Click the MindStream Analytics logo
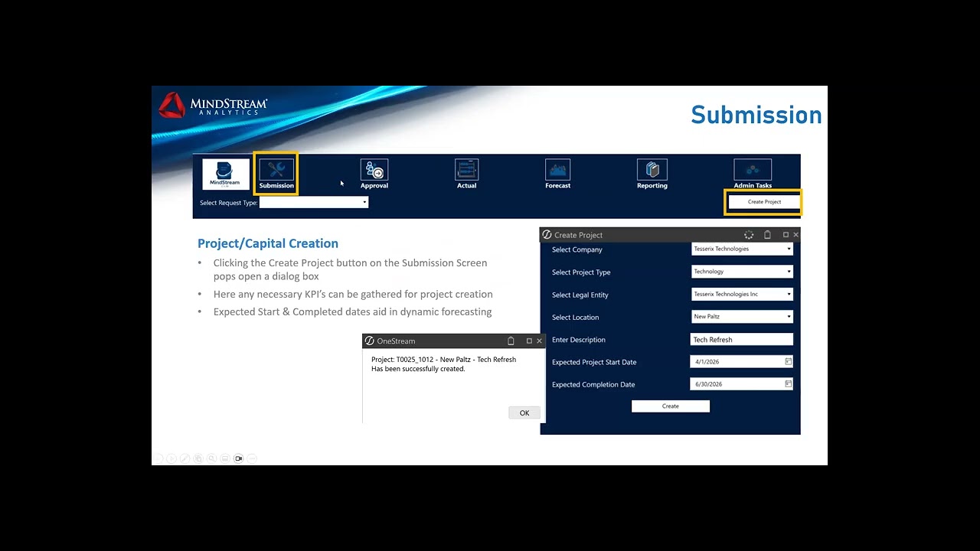 pos(213,106)
